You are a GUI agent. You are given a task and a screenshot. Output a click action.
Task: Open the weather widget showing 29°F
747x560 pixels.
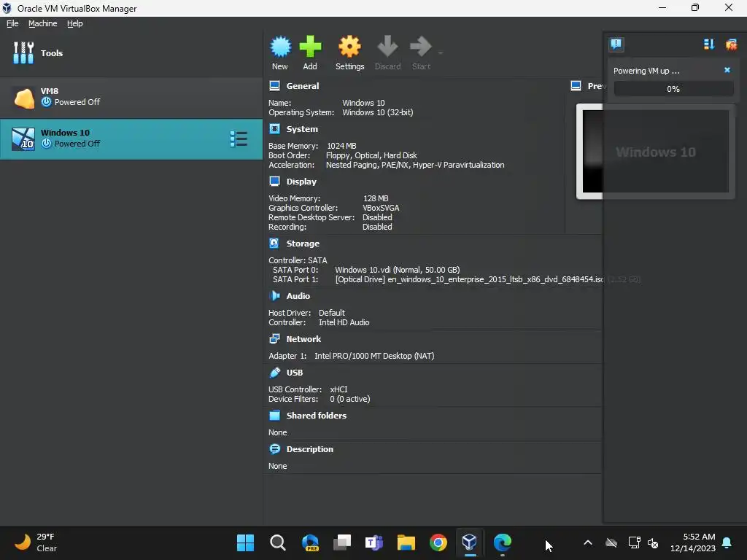tap(36, 542)
